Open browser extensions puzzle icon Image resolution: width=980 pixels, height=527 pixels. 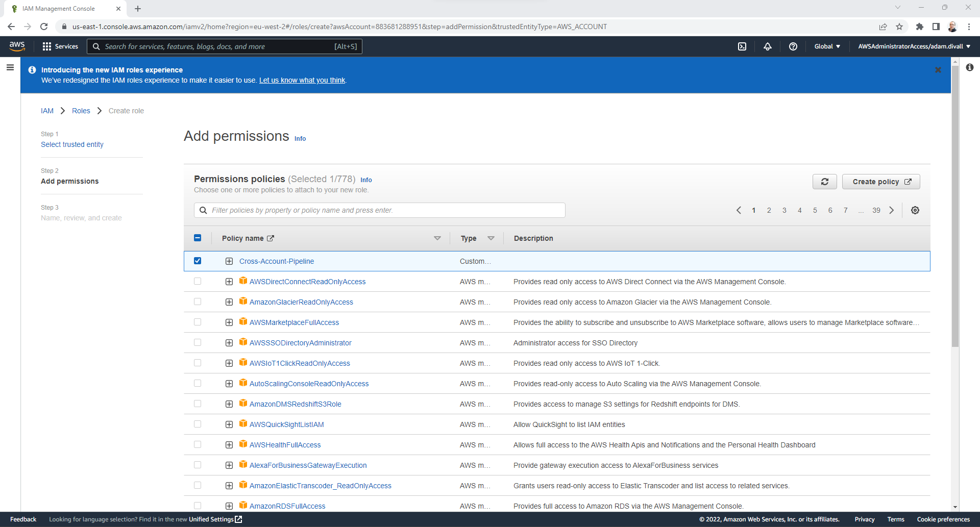920,27
